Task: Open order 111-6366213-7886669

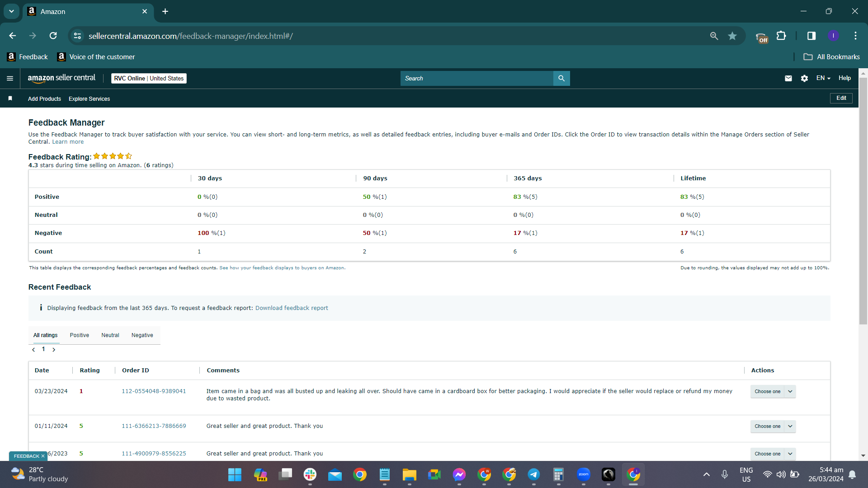Action: (x=154, y=426)
